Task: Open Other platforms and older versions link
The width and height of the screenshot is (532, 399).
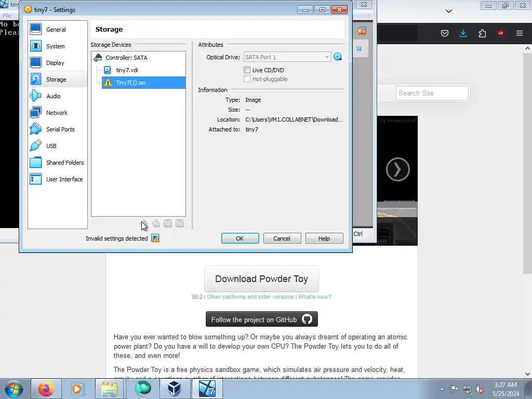Action: (x=250, y=297)
